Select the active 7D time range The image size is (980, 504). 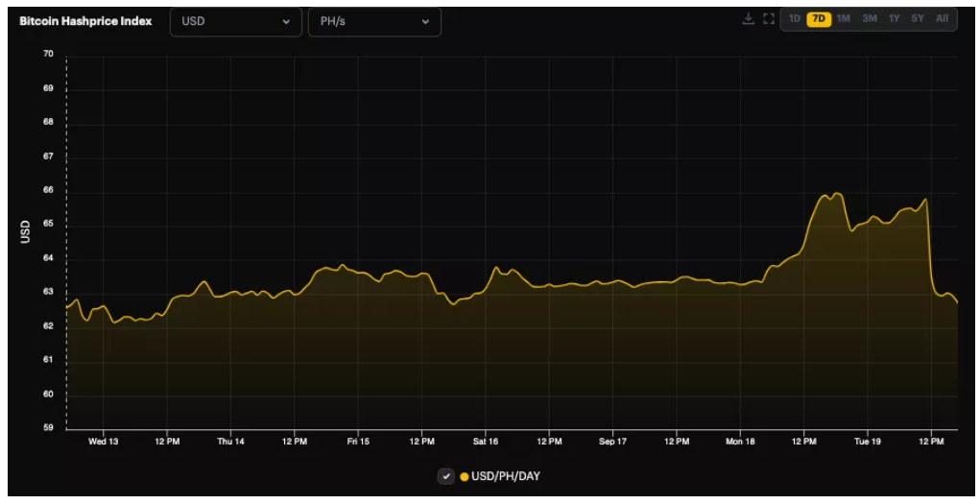[819, 19]
